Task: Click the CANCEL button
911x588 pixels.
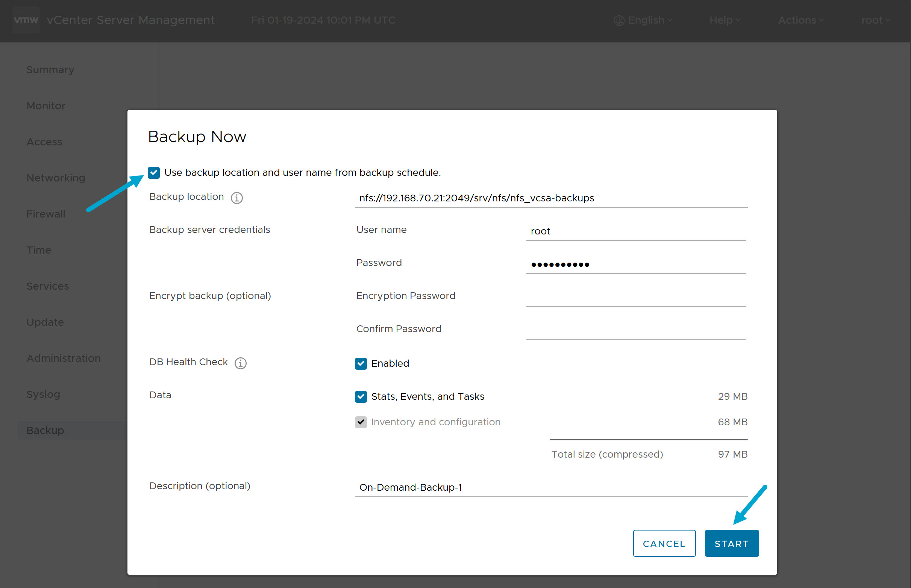Action: point(664,543)
